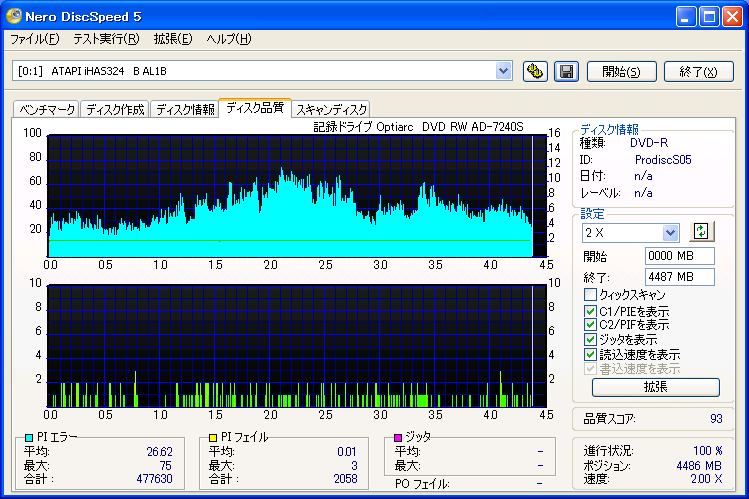Viewport: 749px width, 499px height.
Task: Switch to the ディスク情報 tab
Action: pyautogui.click(x=185, y=109)
